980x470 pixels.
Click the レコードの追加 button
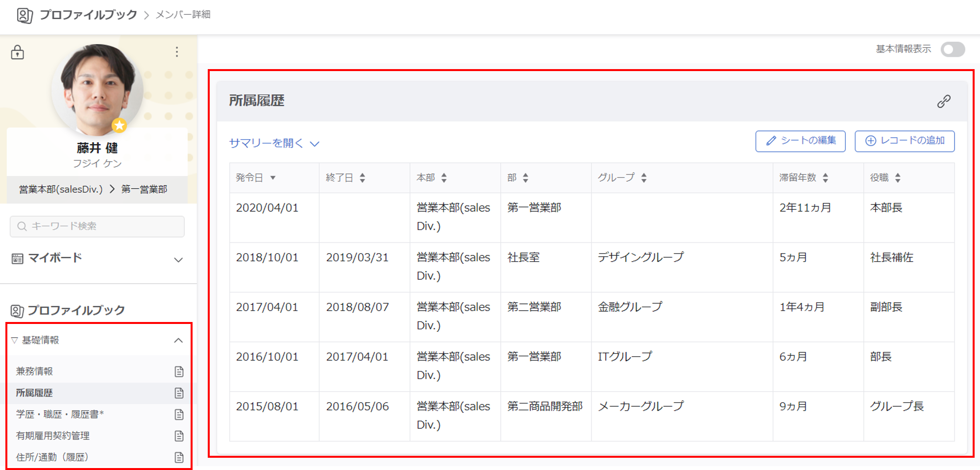pos(905,141)
